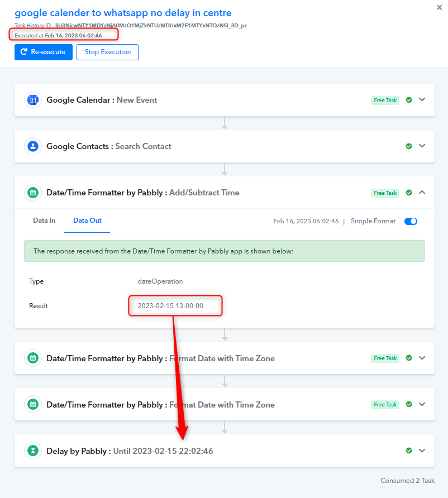Screen dimensions: 448x498
Task: Click the Google Contacts step green success checkmark
Action: pos(409,146)
